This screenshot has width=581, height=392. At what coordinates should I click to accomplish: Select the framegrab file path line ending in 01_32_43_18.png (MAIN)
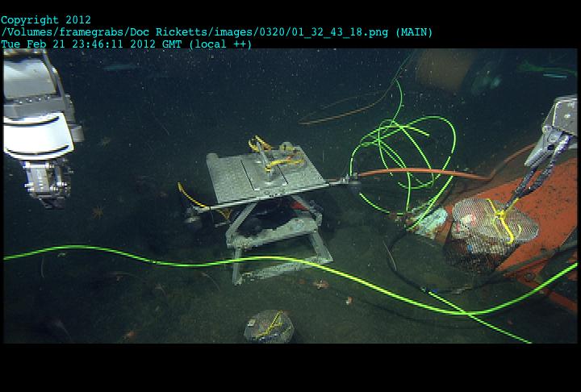pos(217,32)
